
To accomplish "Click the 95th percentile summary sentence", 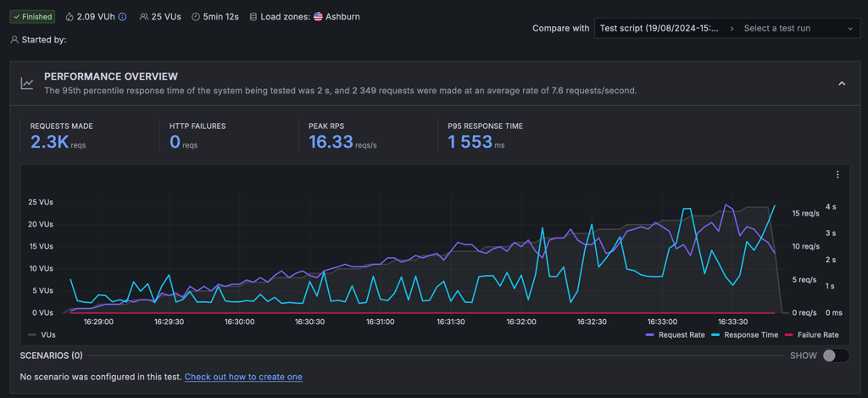I will click(341, 90).
